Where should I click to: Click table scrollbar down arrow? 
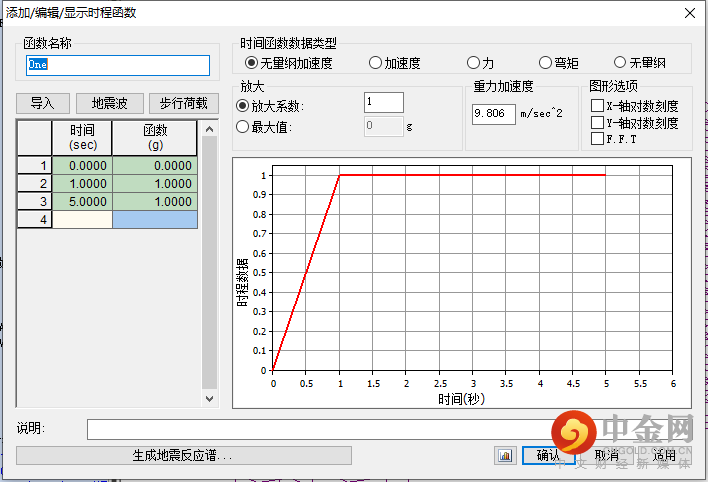pyautogui.click(x=210, y=399)
